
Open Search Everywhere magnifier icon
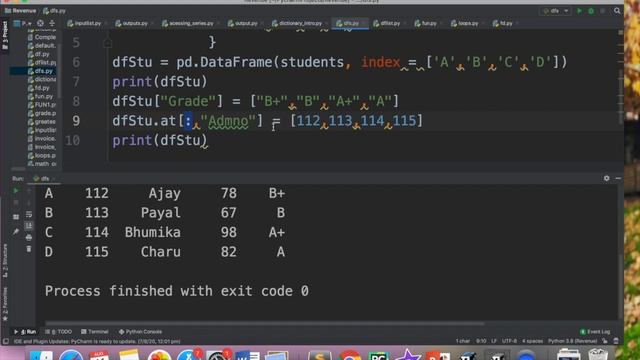(x=617, y=11)
